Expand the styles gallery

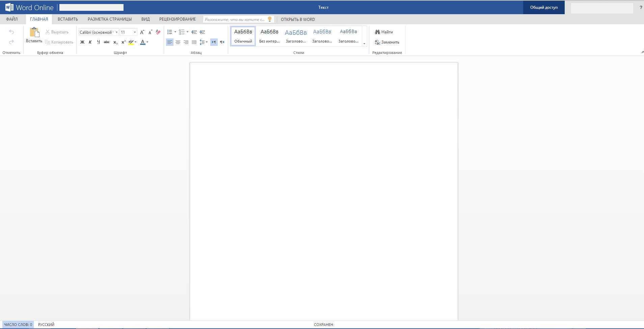(x=364, y=44)
